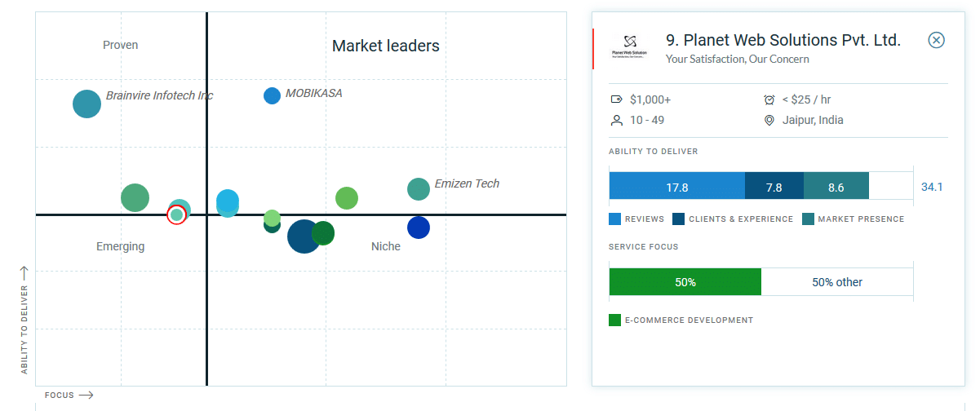
Task: Select the dark green bubble beside the large blue one
Action: point(323,233)
